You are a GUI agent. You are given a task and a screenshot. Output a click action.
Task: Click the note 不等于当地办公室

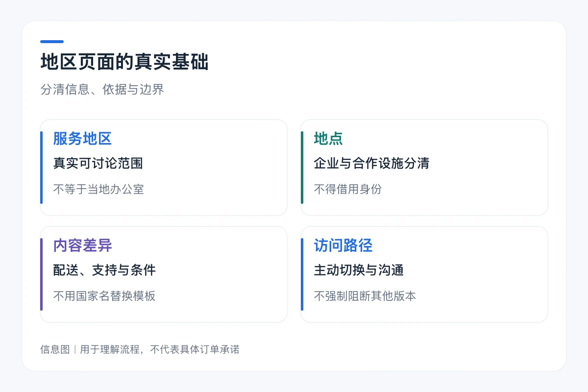98,189
